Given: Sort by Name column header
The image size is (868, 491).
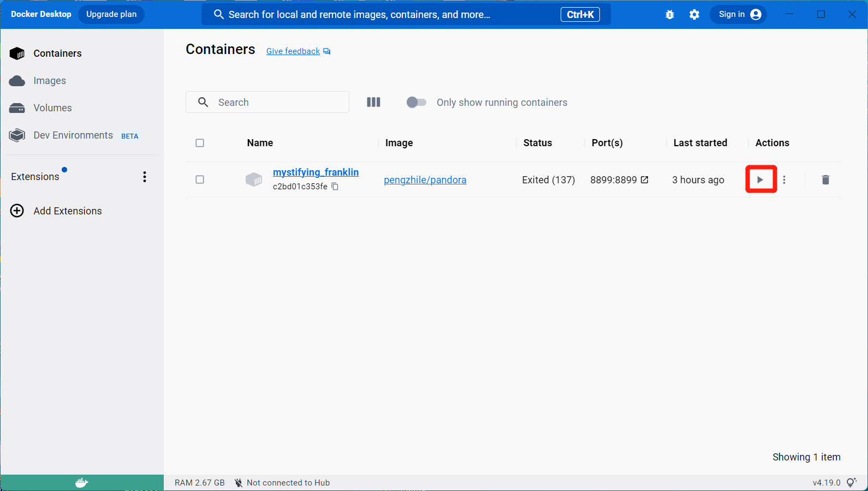Looking at the screenshot, I should pos(260,143).
